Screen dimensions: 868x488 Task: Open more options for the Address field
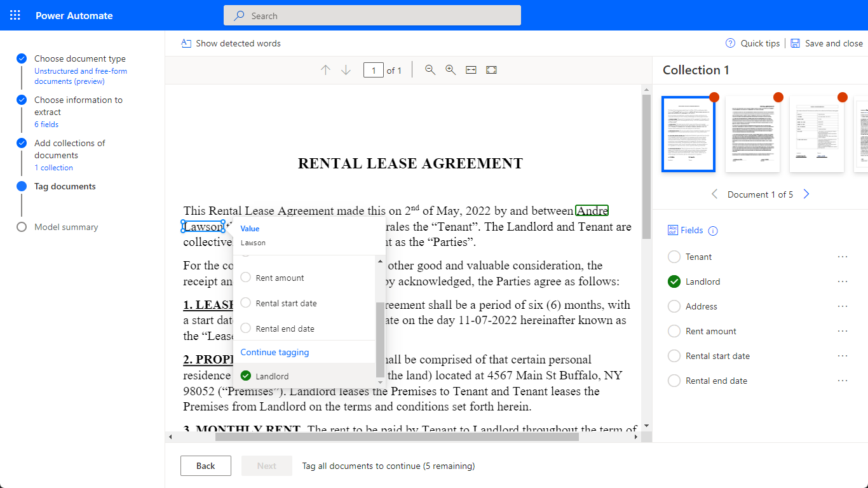click(x=843, y=306)
